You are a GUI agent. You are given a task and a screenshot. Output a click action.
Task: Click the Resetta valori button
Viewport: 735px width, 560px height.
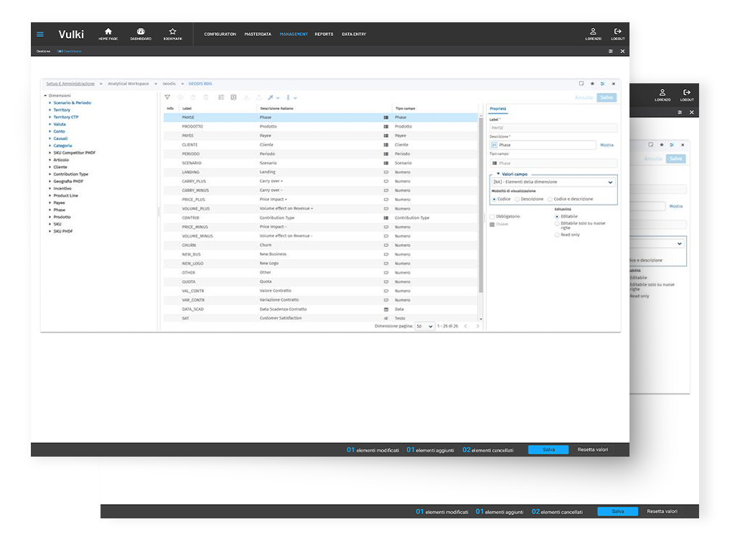tap(593, 449)
